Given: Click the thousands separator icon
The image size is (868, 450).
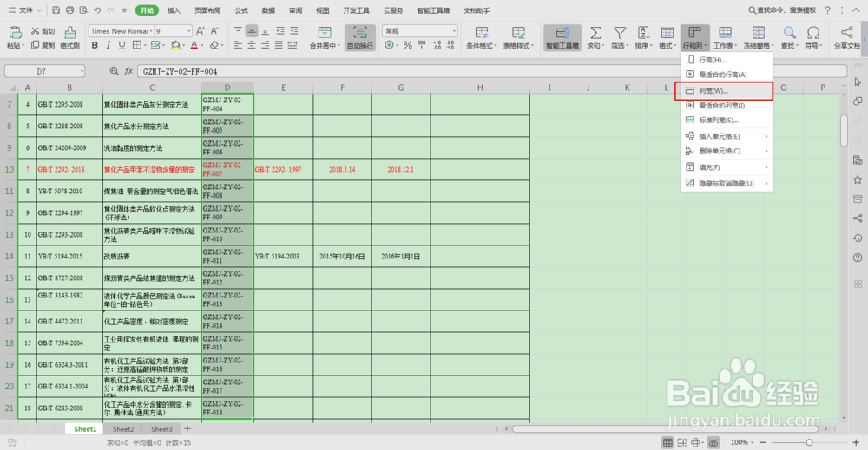Looking at the screenshot, I should pyautogui.click(x=422, y=45).
